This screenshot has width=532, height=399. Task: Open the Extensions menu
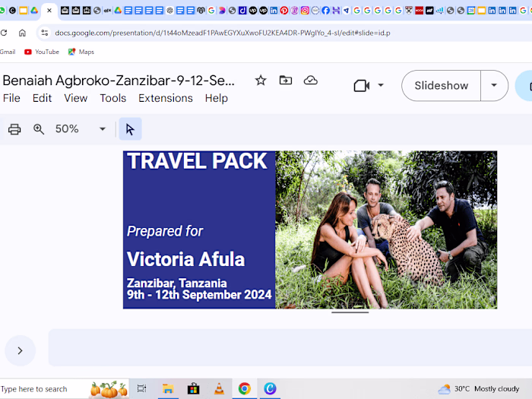(166, 98)
